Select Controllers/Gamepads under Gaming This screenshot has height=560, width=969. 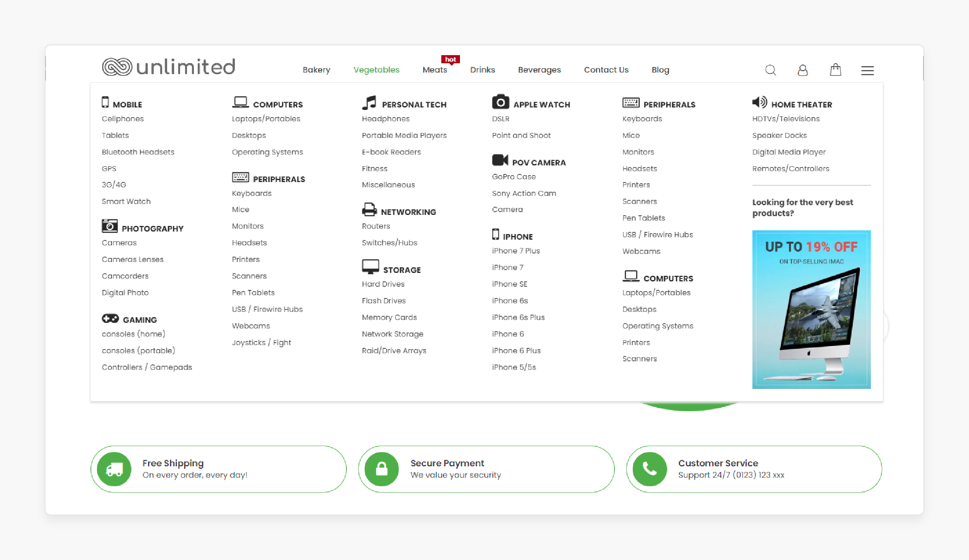tap(147, 367)
